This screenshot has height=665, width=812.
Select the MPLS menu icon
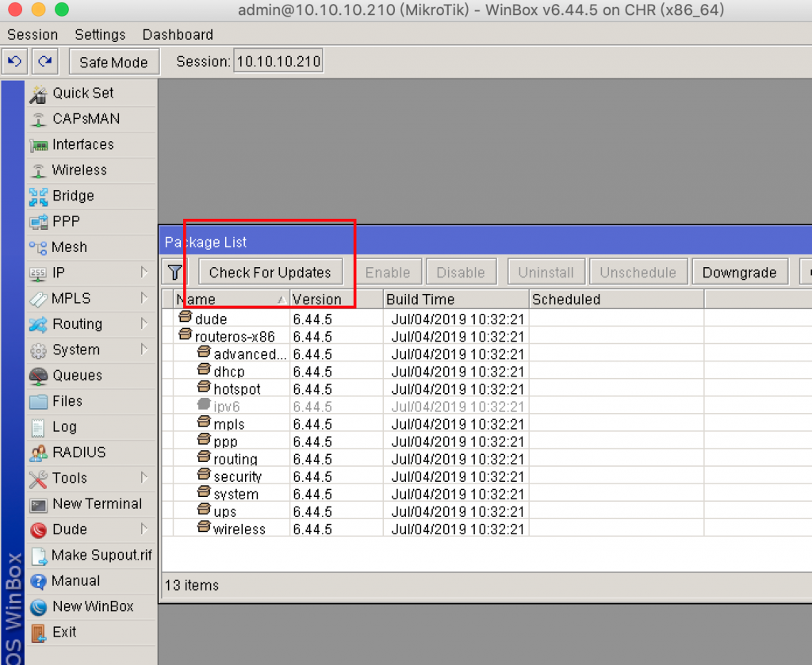tap(38, 299)
